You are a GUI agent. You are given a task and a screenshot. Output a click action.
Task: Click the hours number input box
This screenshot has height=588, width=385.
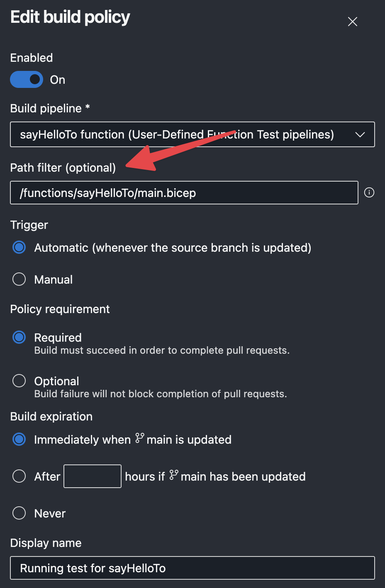93,476
